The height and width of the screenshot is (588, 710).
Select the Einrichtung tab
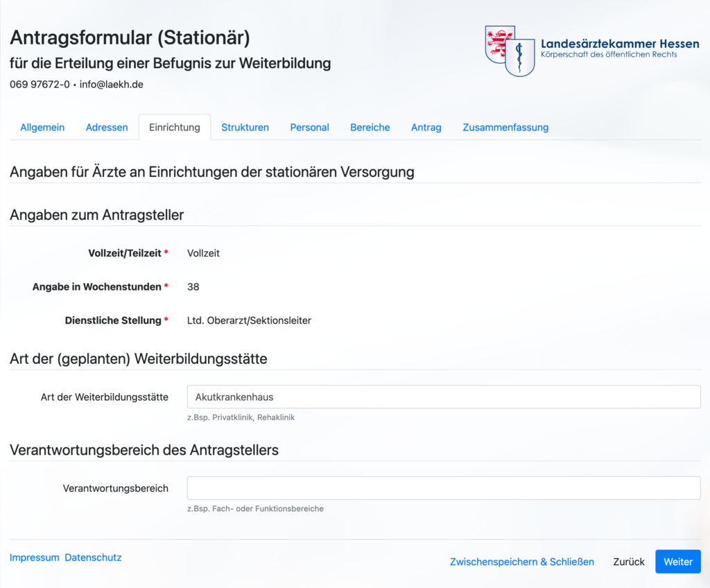[x=175, y=128]
